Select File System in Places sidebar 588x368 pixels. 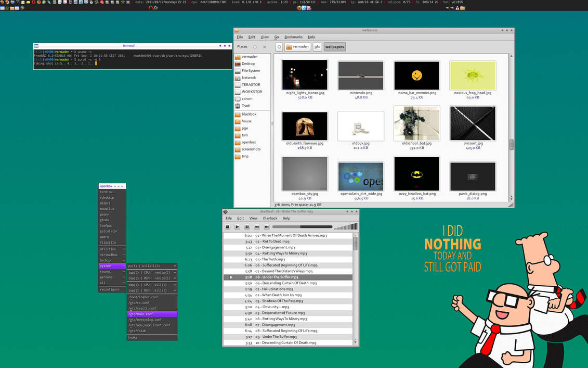(252, 71)
